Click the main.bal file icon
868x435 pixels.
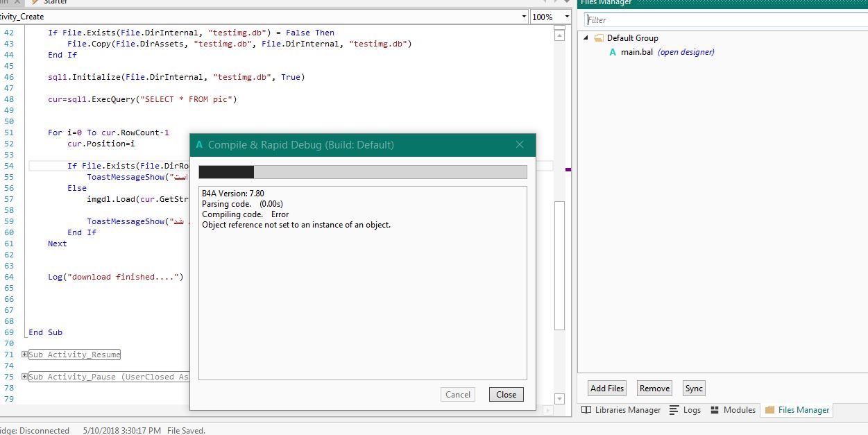[x=613, y=52]
